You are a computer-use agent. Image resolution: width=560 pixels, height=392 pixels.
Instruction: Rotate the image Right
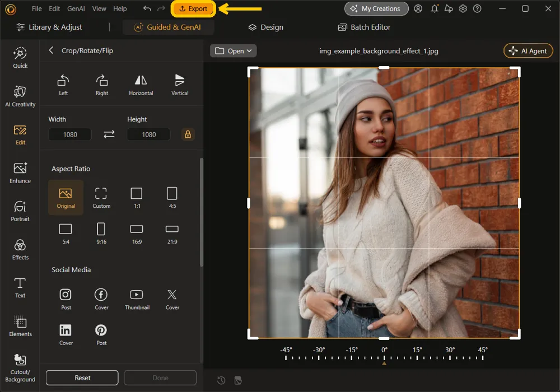pos(102,85)
